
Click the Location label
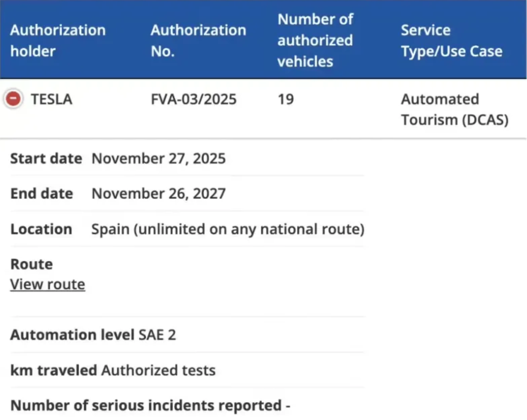[x=41, y=229]
